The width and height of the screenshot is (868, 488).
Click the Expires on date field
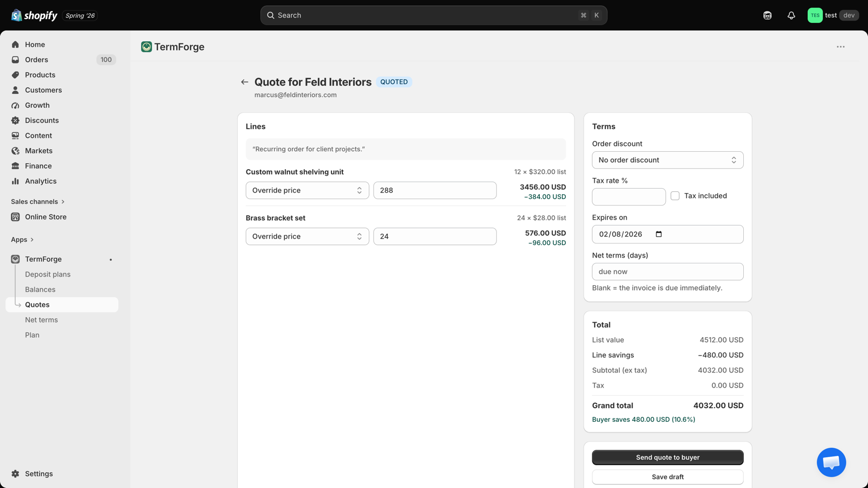click(x=667, y=234)
